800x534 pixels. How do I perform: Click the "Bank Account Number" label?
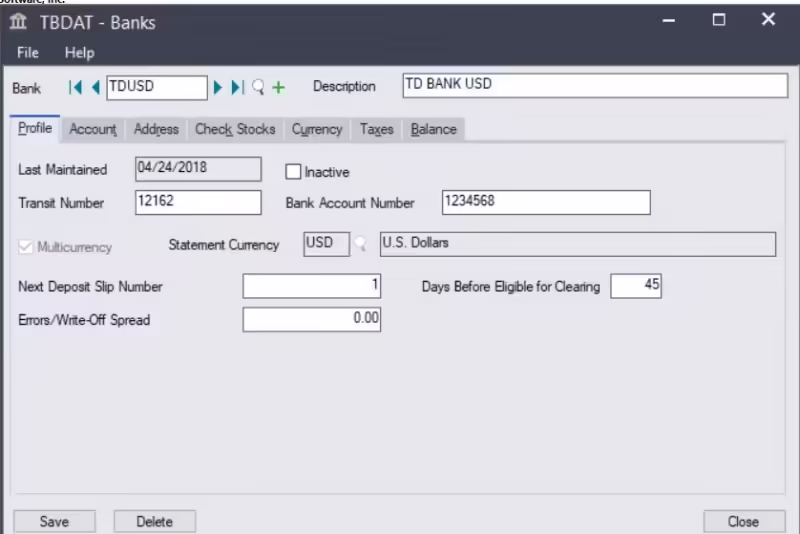(x=350, y=203)
